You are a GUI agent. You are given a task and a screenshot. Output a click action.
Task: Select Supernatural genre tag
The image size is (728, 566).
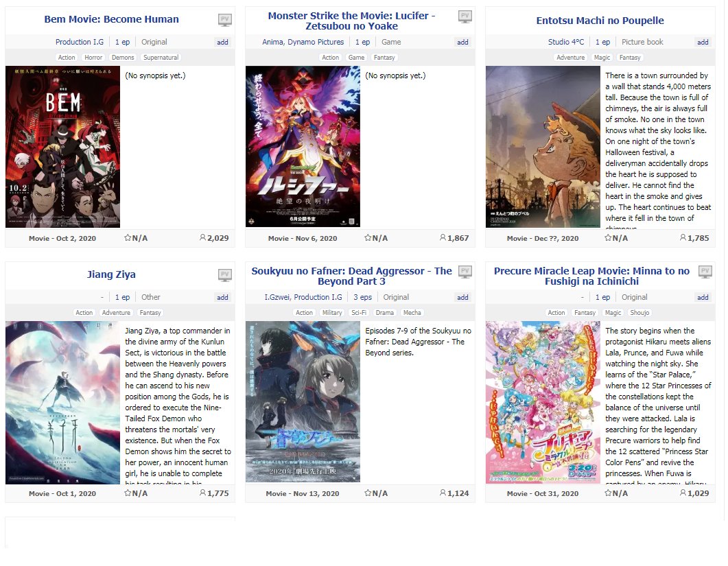point(161,58)
